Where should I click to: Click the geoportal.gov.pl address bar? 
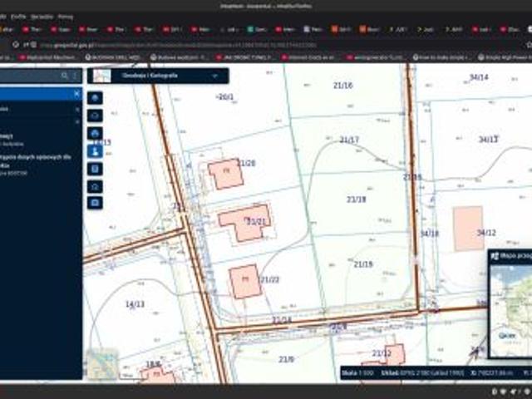[178, 45]
